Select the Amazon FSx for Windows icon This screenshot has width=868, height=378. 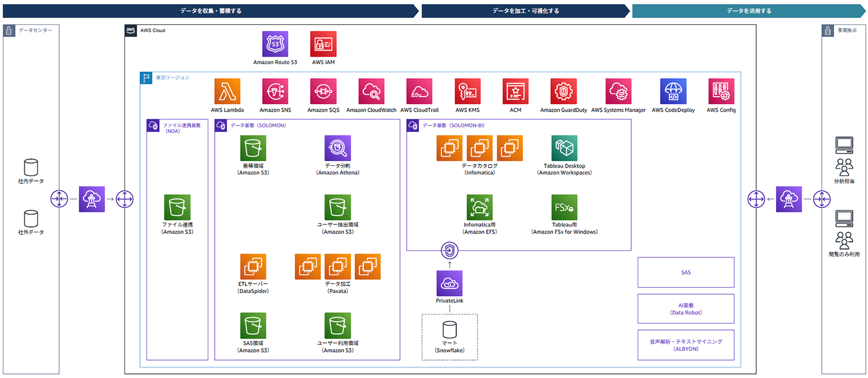tap(564, 207)
